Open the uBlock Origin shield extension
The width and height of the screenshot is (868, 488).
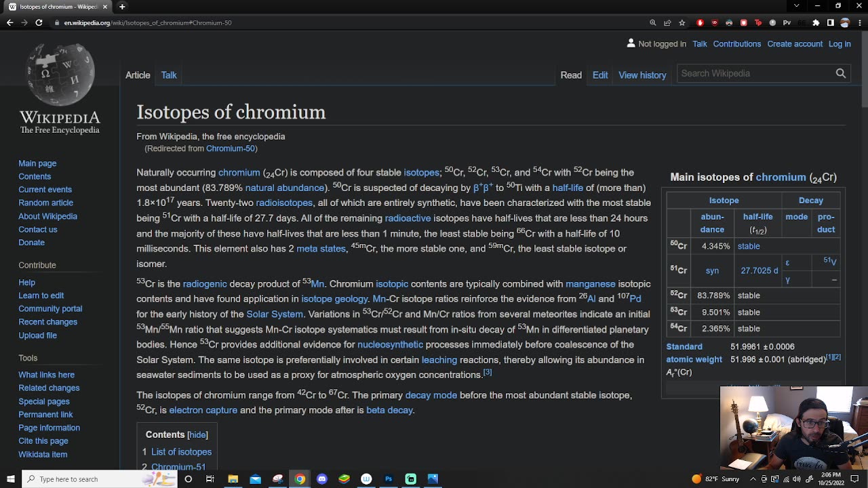pyautogui.click(x=715, y=22)
